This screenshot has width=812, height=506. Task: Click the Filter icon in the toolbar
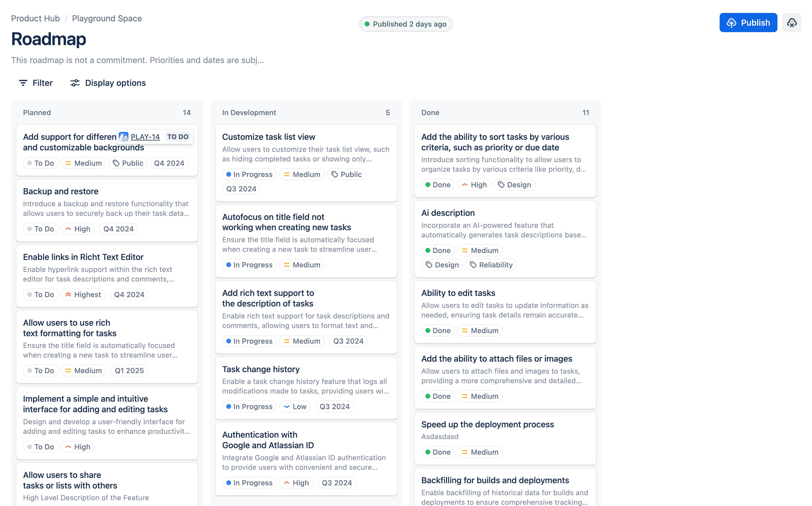tap(23, 83)
